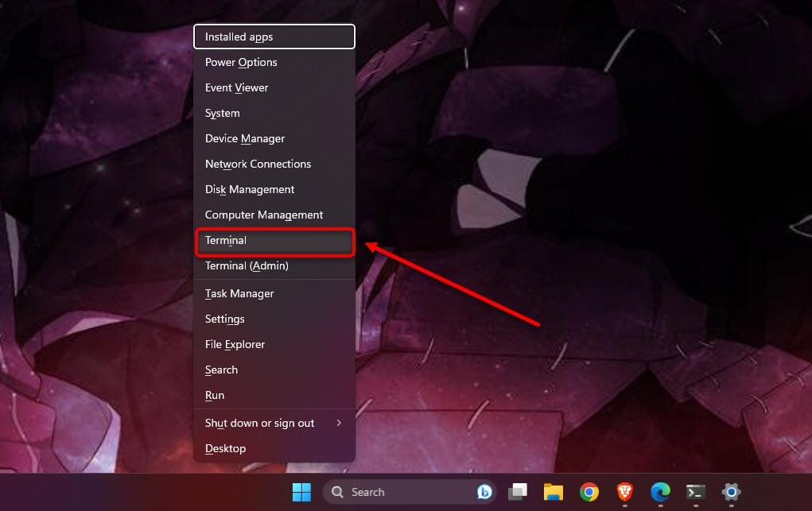Expand Shut down or sign out submenu
Viewport: 812px width, 511px height.
274,423
